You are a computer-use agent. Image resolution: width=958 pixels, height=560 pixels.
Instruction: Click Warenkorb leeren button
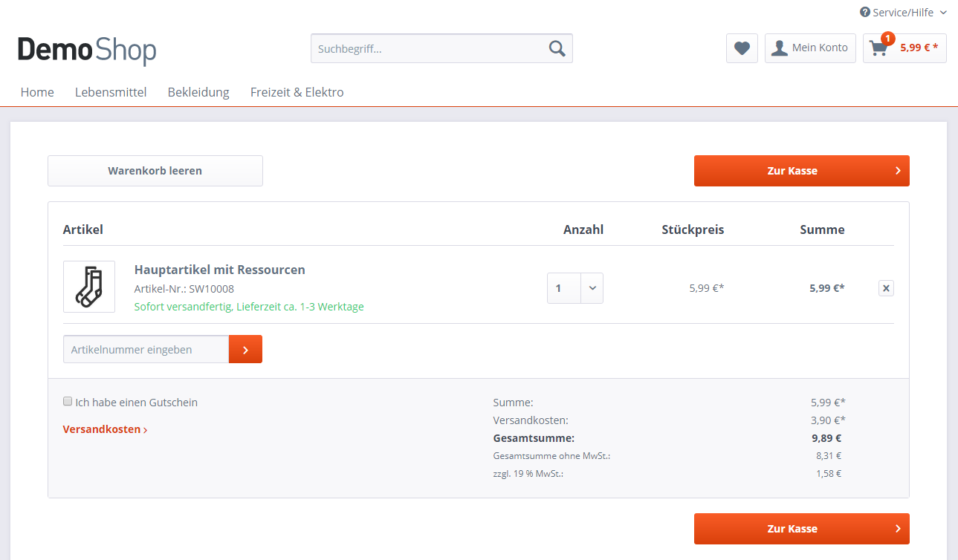click(x=155, y=171)
